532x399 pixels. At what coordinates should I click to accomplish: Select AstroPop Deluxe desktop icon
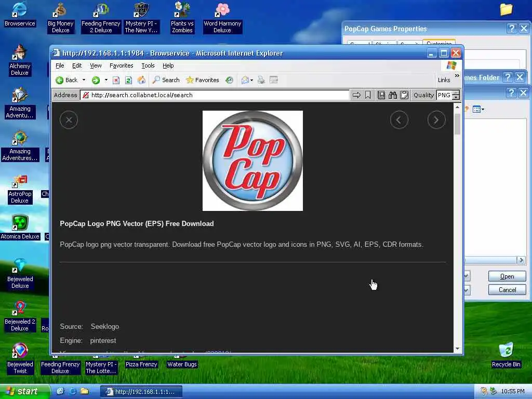[20, 189]
